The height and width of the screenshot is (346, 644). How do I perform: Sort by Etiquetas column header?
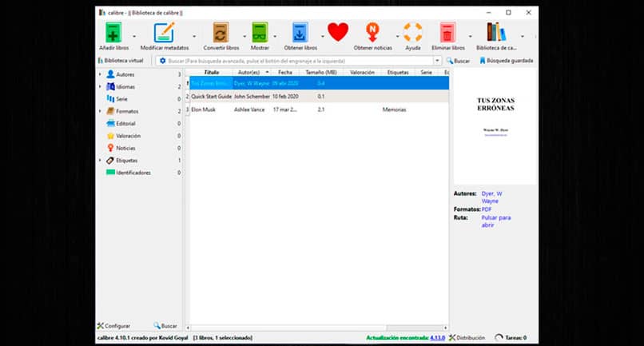pyautogui.click(x=398, y=73)
